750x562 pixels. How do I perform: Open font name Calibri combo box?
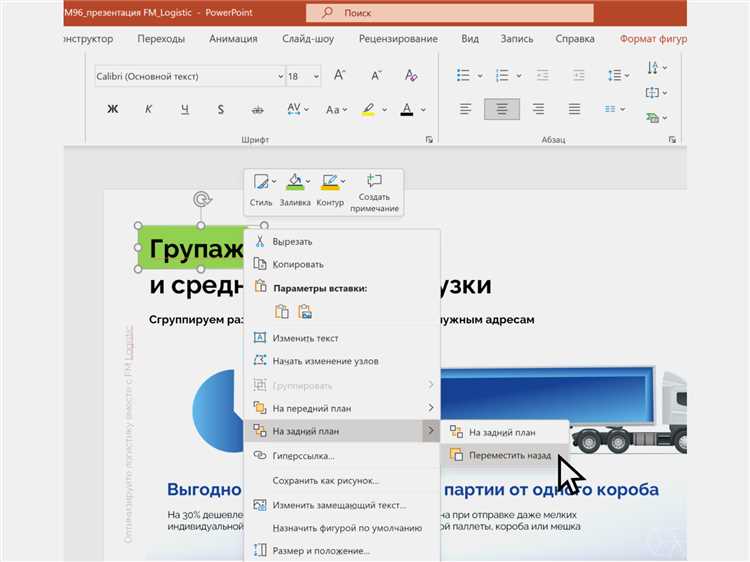pyautogui.click(x=189, y=76)
